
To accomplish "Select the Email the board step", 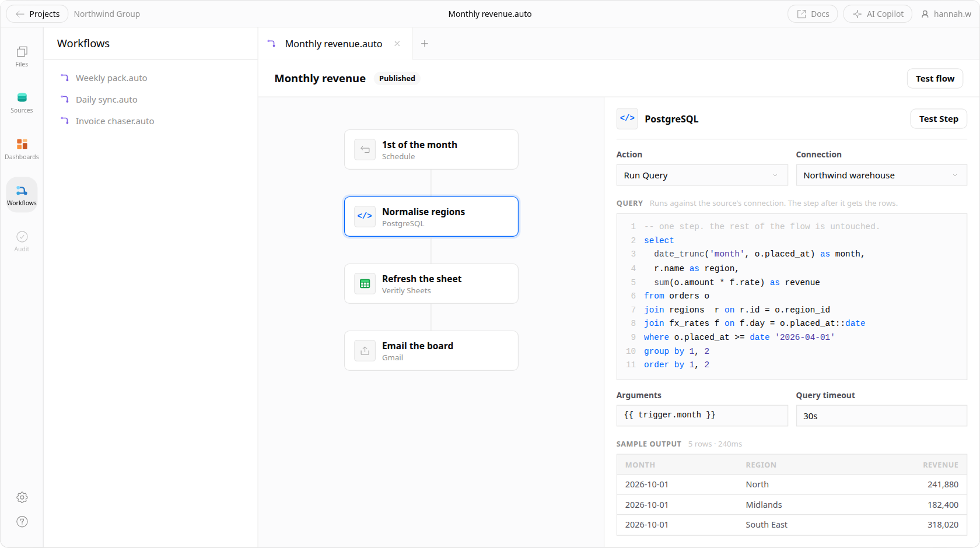I will coord(431,351).
